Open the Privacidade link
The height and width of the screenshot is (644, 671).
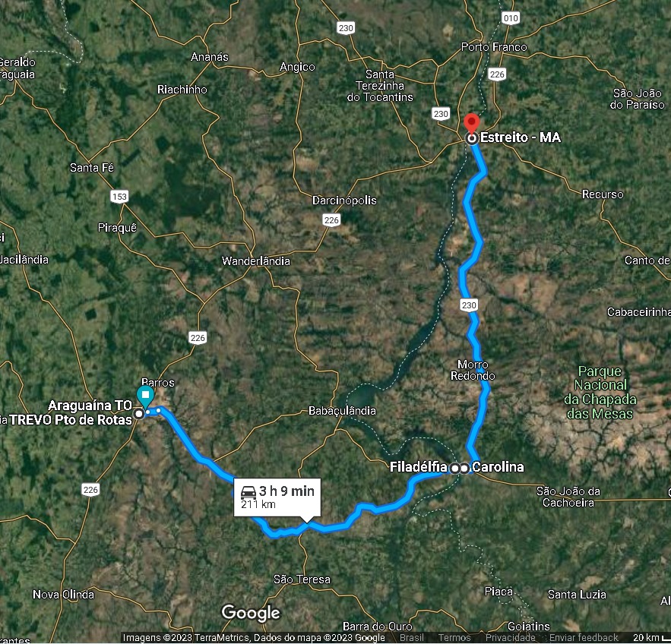510,638
